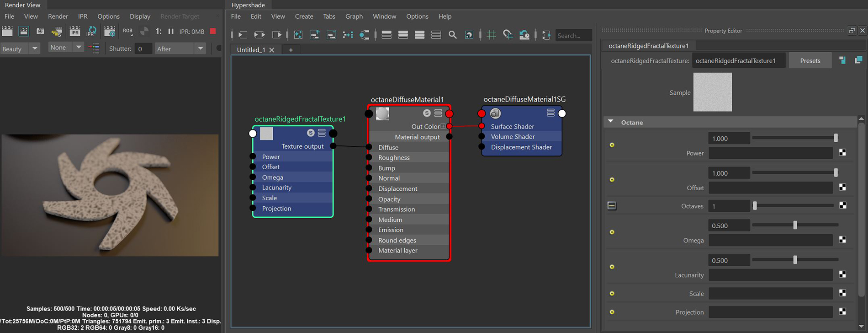Toggle grid display in Hypershade work area
Screen dimensions: 868x333
point(491,35)
